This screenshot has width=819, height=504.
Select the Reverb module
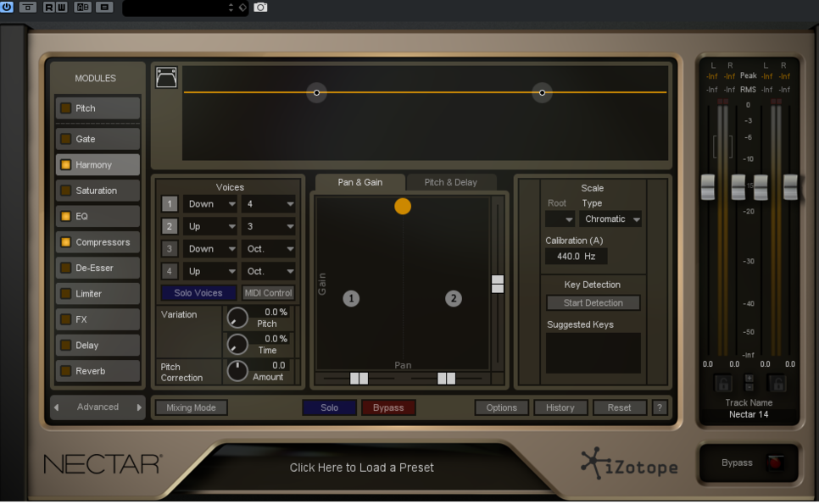pos(97,371)
